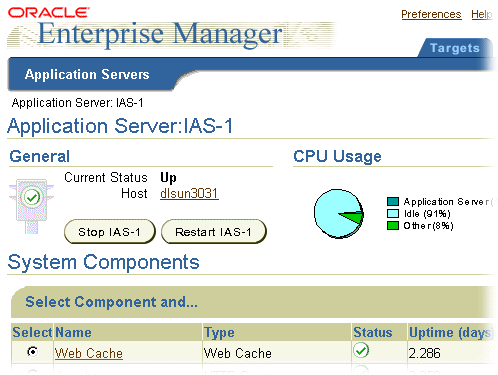Click the Other (8%) legend swatch
Viewport: 498px width, 375px height.
click(x=393, y=225)
